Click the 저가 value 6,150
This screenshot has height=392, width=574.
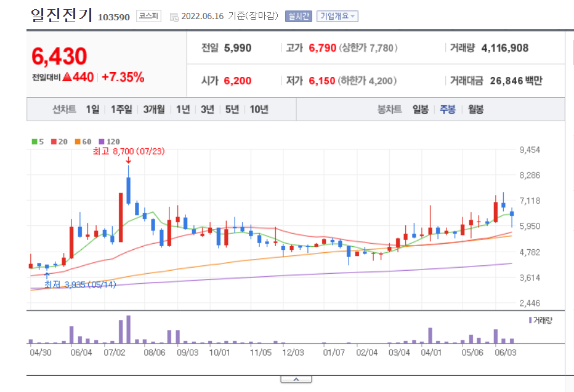tap(322, 81)
